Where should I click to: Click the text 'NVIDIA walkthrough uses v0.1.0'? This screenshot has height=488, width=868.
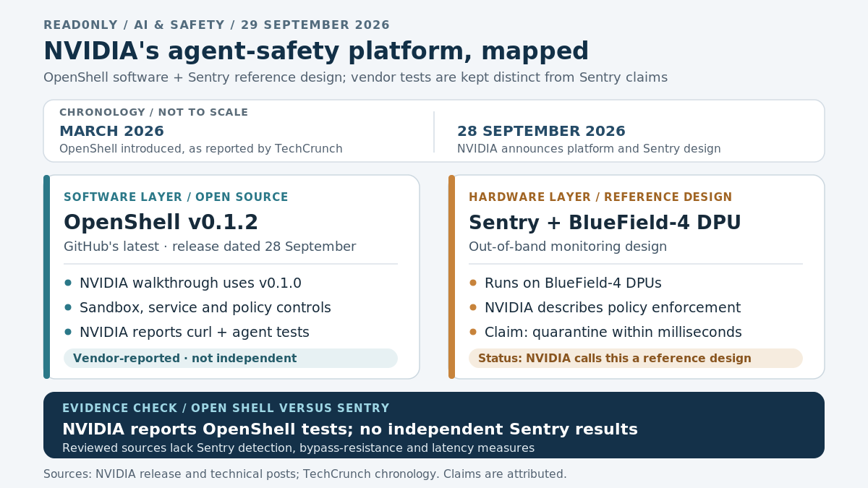(190, 283)
